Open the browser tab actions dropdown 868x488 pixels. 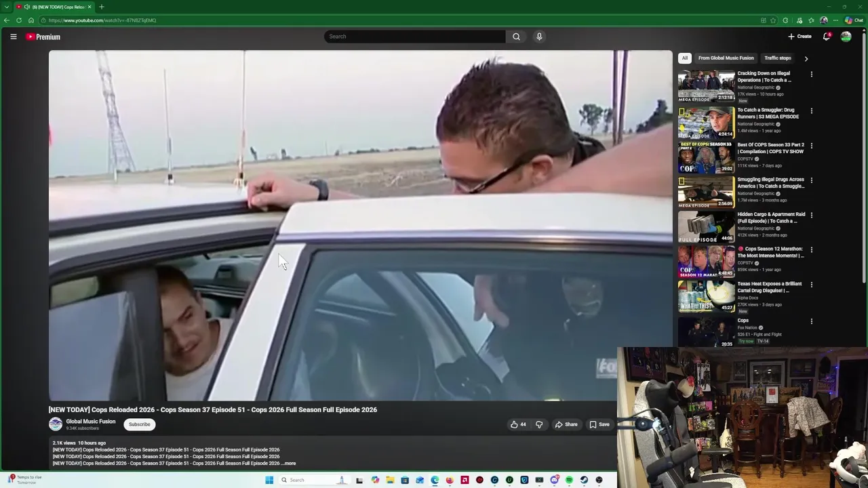coord(6,7)
